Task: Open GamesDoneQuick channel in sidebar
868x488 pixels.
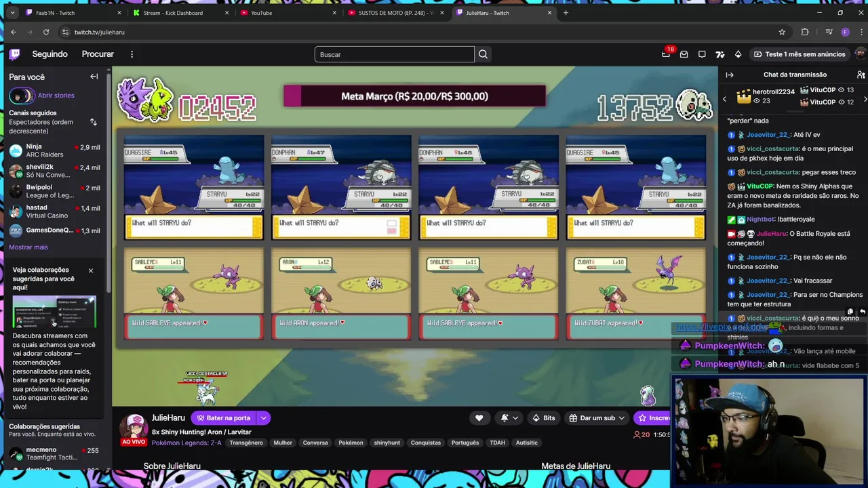Action: click(55, 230)
